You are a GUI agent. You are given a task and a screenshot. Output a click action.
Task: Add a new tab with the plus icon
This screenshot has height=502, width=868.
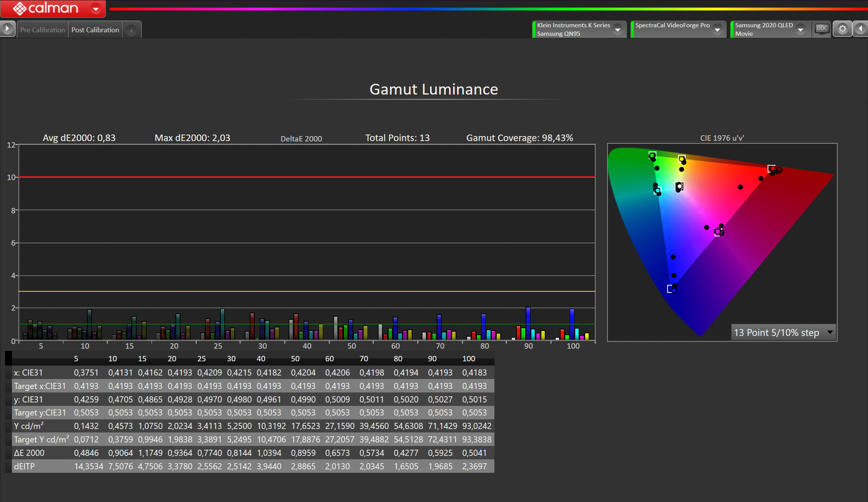pos(131,30)
